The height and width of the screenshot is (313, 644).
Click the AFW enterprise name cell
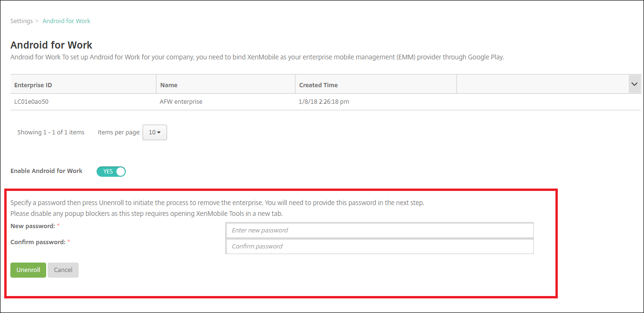click(181, 102)
